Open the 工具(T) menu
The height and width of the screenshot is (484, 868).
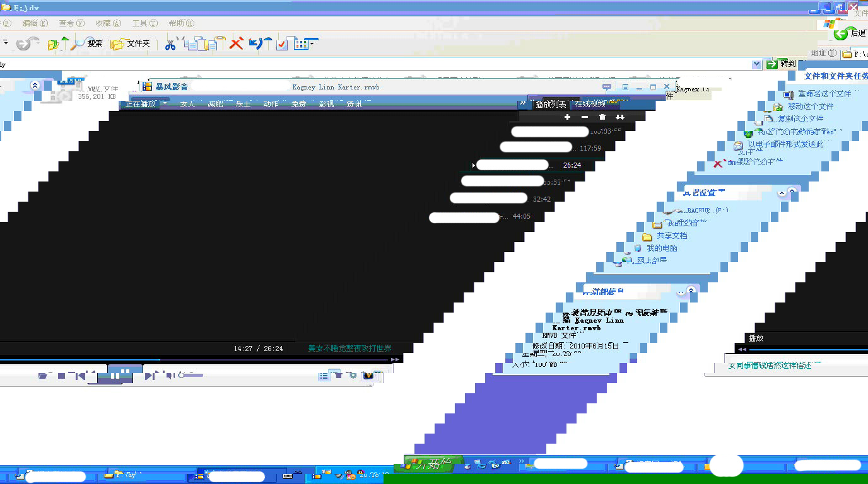tap(144, 23)
